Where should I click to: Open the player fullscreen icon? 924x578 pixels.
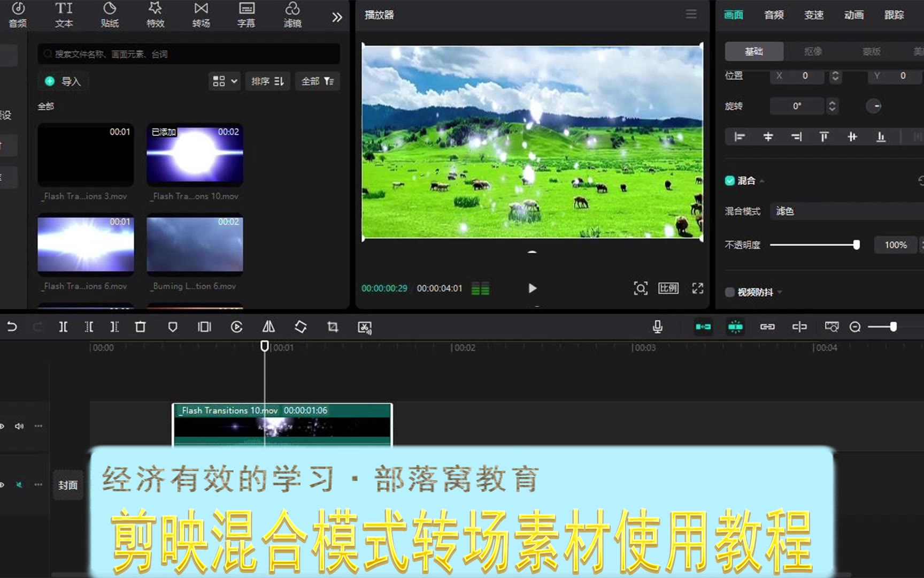tap(697, 288)
